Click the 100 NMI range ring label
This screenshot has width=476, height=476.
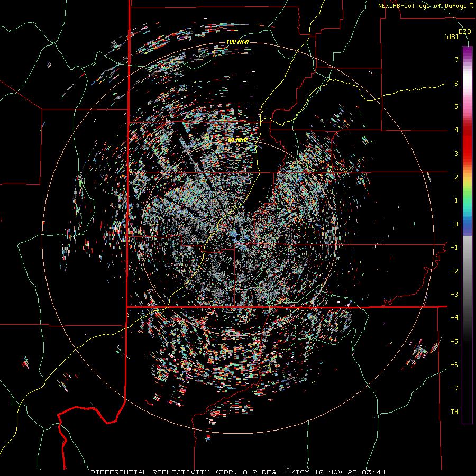coord(237,42)
